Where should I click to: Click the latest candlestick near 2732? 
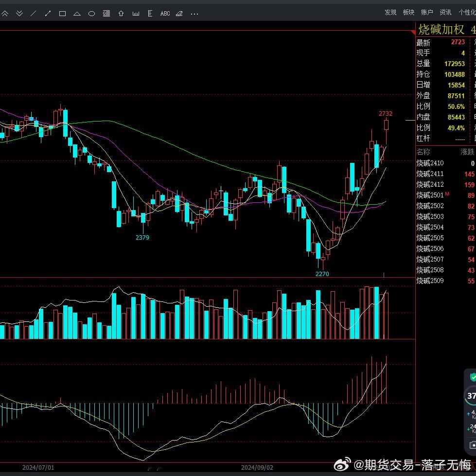tap(387, 125)
